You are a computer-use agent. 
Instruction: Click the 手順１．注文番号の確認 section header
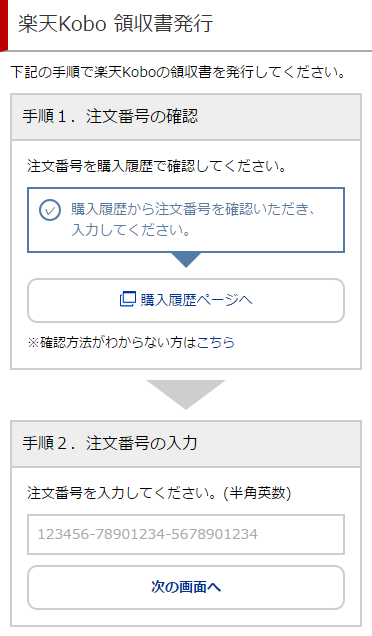[186, 117]
